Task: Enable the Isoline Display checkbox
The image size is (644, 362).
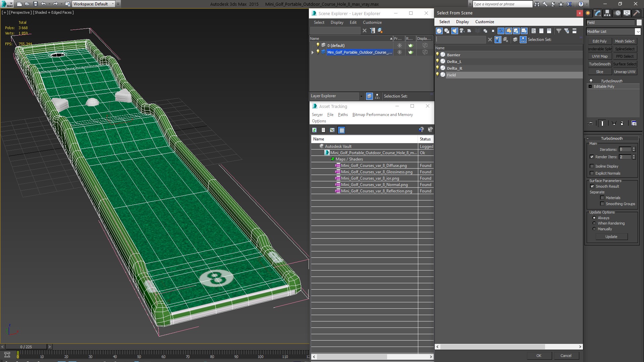Action: (x=592, y=166)
